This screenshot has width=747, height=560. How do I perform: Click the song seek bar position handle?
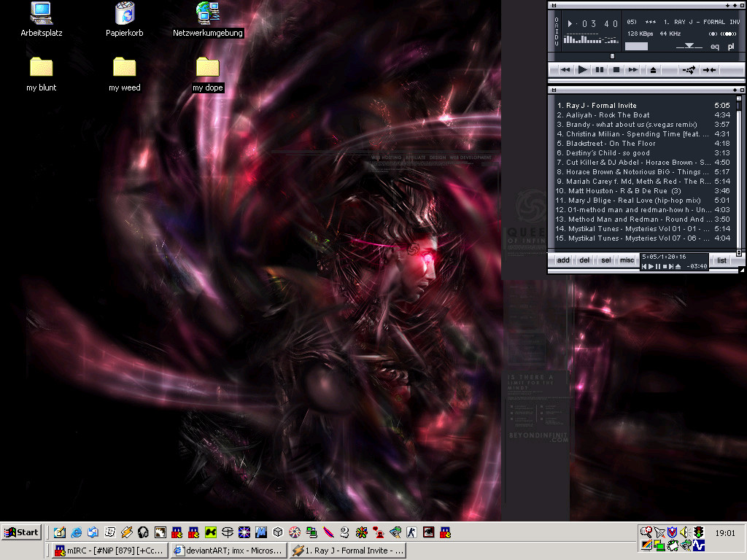click(x=613, y=56)
